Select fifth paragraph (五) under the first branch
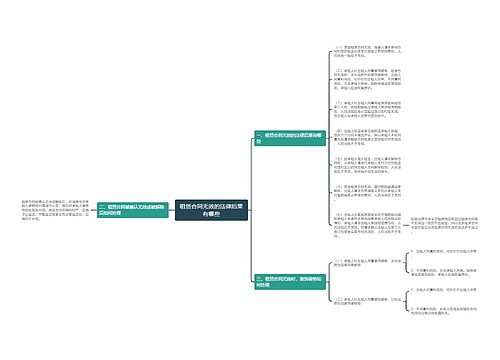 pyautogui.click(x=368, y=165)
